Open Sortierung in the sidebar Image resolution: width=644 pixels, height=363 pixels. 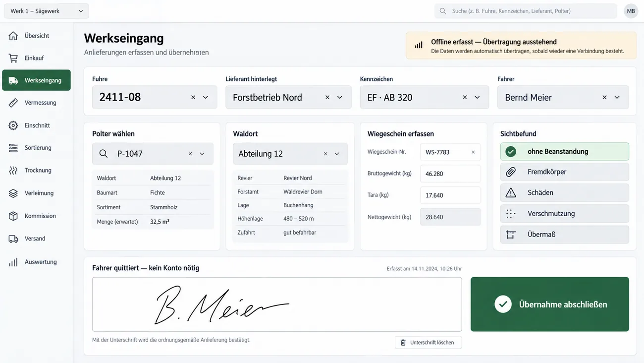pyautogui.click(x=36, y=148)
